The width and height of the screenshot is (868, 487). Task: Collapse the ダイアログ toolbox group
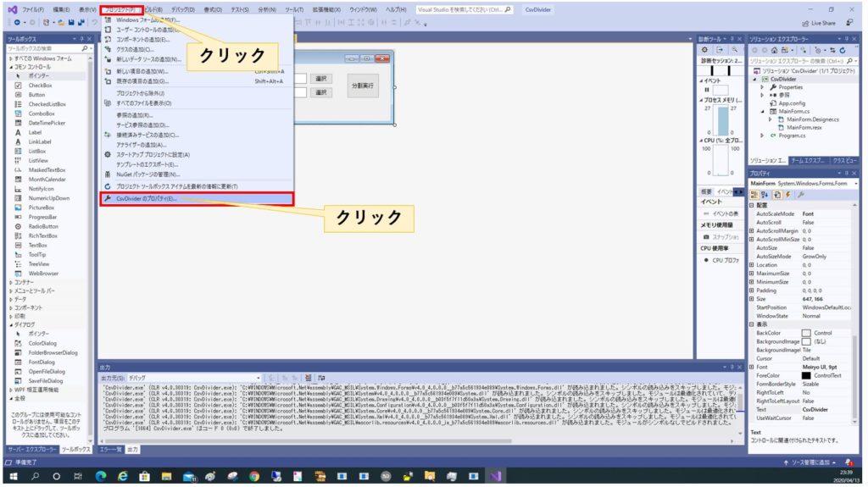[10, 325]
